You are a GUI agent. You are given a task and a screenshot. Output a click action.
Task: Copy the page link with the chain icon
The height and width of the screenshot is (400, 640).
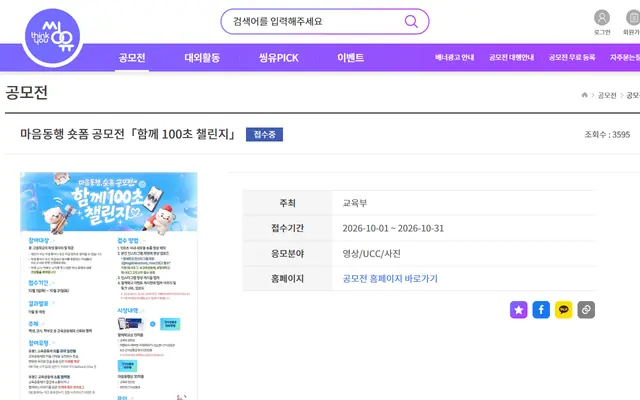[x=586, y=310]
